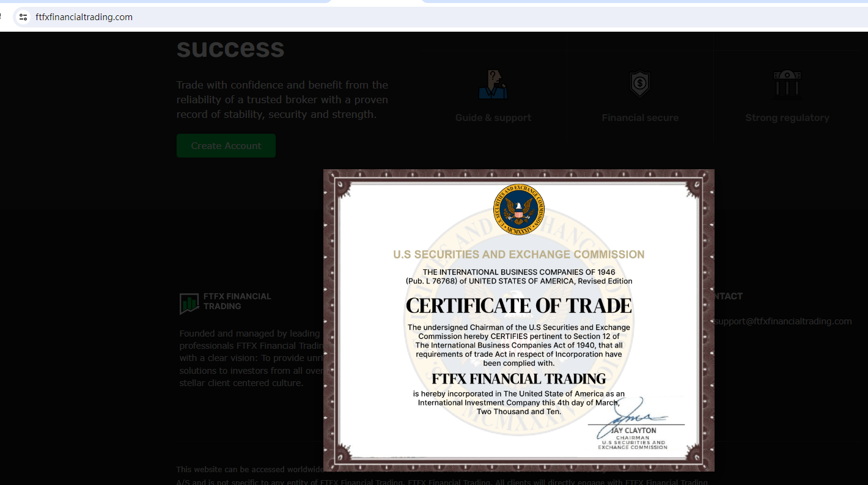Image resolution: width=868 pixels, height=485 pixels.
Task: Select the 'Financial secure' label
Action: click(x=640, y=118)
